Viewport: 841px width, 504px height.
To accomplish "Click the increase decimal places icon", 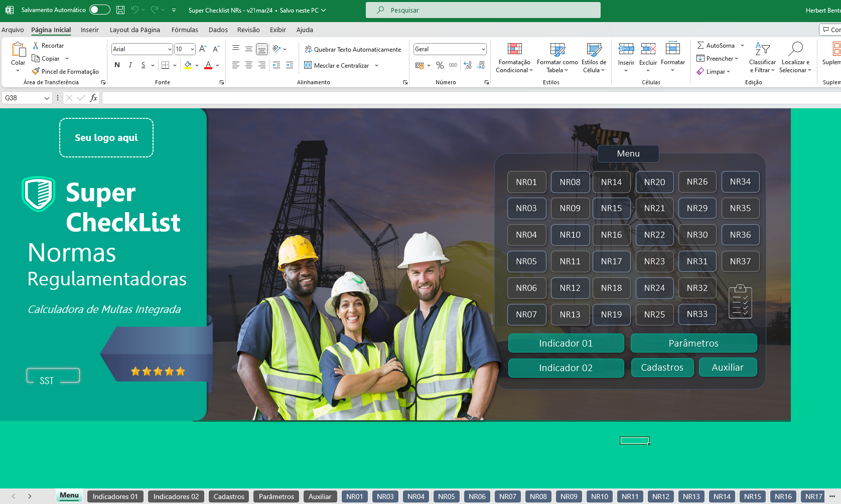I will tap(468, 65).
